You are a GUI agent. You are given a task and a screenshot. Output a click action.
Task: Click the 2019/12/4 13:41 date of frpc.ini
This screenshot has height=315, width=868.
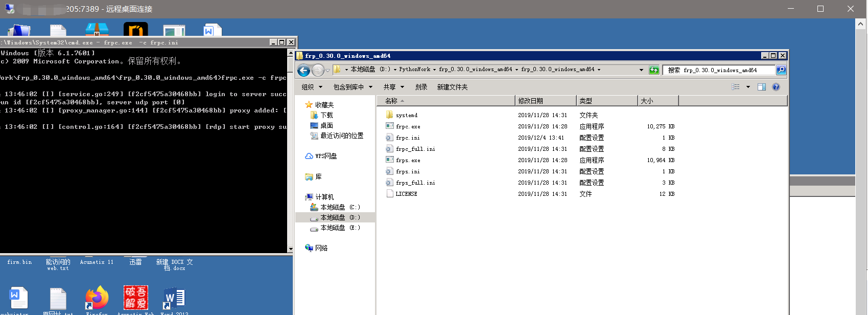tap(541, 138)
